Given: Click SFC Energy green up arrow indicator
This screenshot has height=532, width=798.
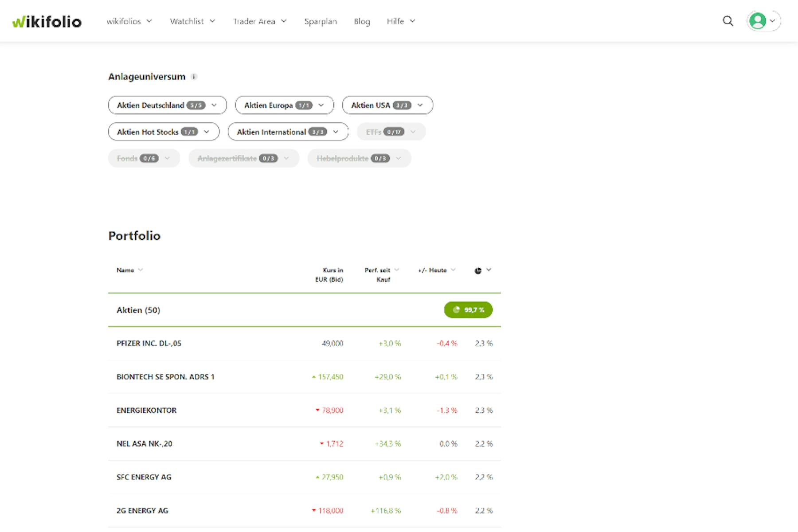Looking at the screenshot, I should [x=317, y=477].
